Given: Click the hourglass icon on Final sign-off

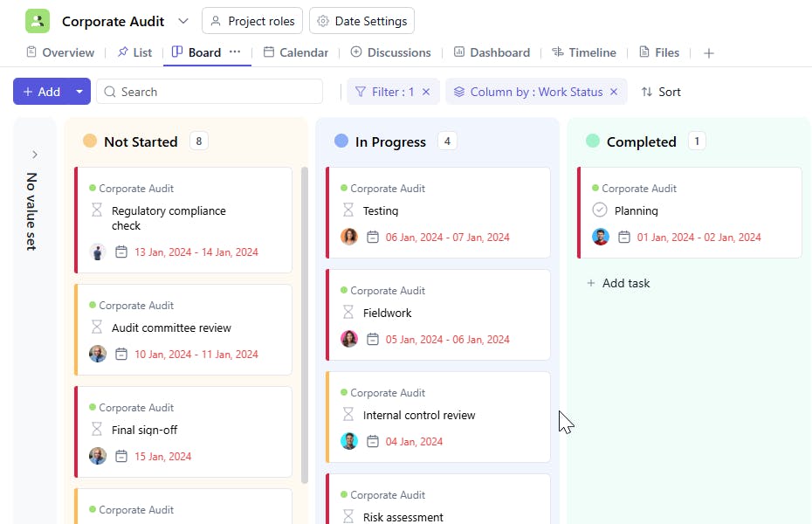Looking at the screenshot, I should coord(97,430).
